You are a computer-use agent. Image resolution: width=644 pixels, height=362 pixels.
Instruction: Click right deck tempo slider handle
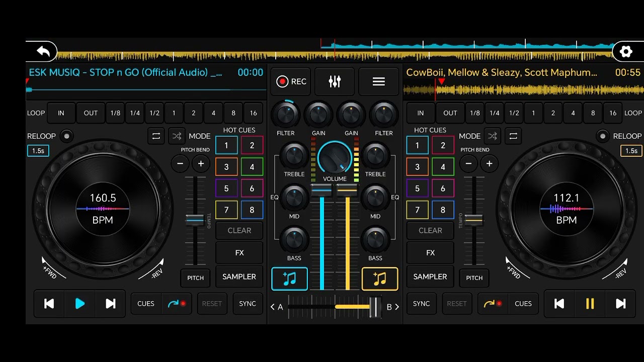tap(473, 219)
